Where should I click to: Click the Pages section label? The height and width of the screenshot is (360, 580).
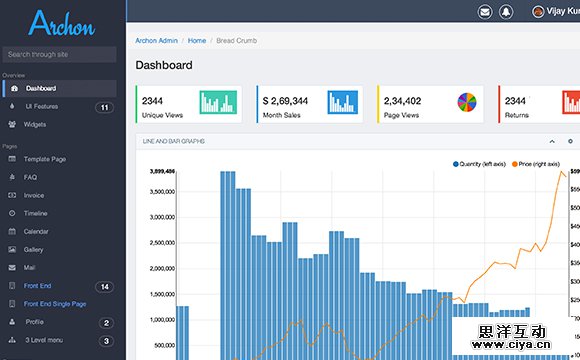10,146
